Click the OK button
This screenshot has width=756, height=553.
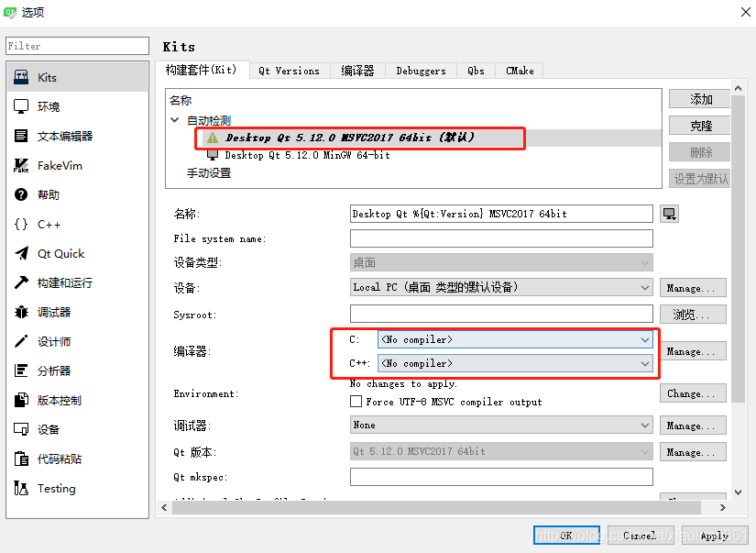point(566,536)
